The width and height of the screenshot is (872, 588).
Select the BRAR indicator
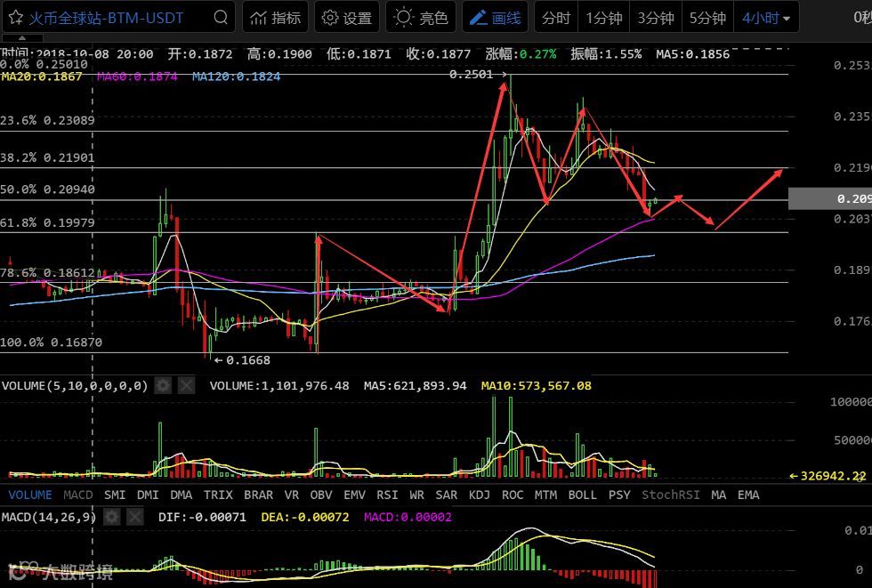click(x=259, y=495)
